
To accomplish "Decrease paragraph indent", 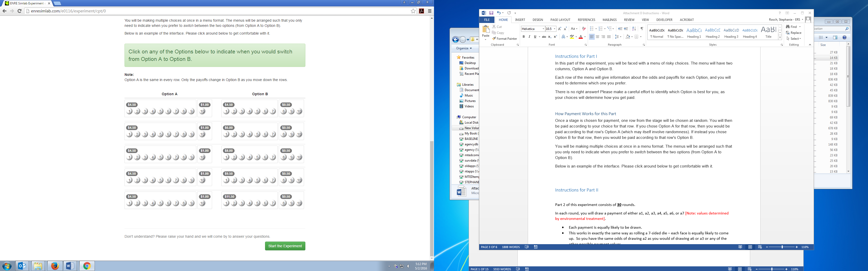I will [620, 29].
